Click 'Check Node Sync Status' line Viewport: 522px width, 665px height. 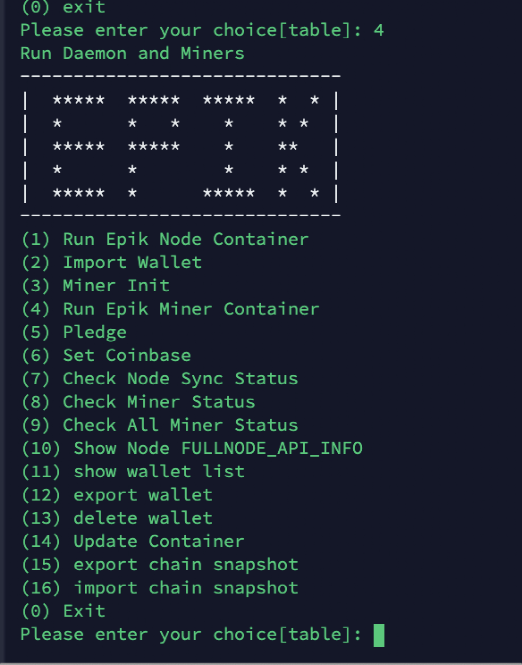coord(159,379)
